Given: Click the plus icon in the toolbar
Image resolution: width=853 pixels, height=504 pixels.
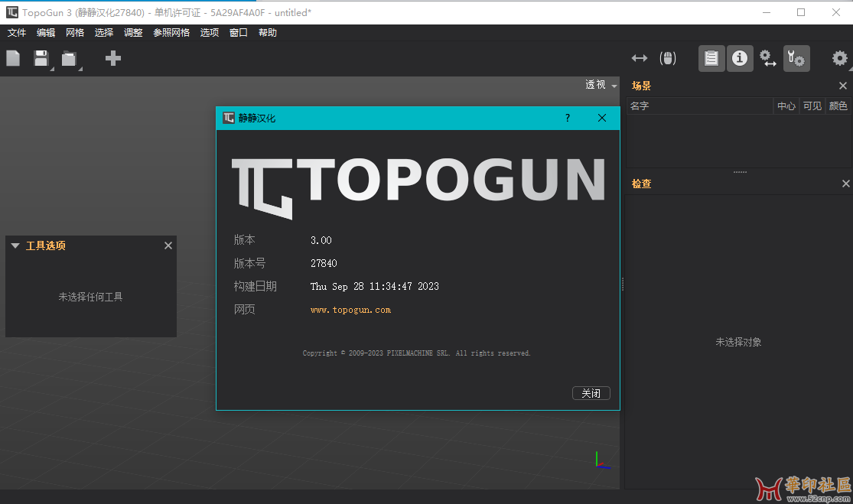Looking at the screenshot, I should point(113,58).
